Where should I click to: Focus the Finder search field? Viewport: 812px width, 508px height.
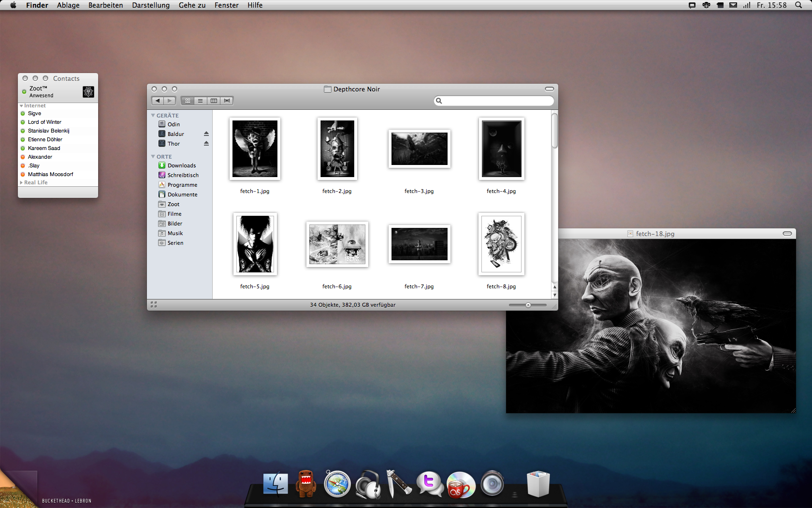point(494,101)
